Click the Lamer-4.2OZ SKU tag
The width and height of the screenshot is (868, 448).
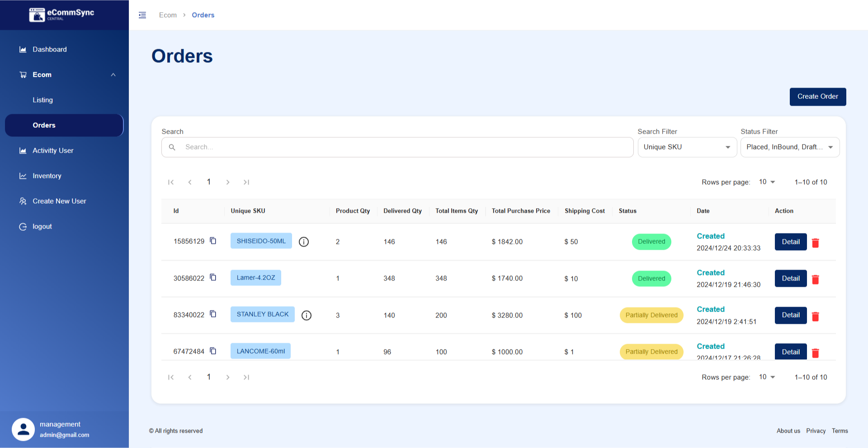(x=256, y=277)
